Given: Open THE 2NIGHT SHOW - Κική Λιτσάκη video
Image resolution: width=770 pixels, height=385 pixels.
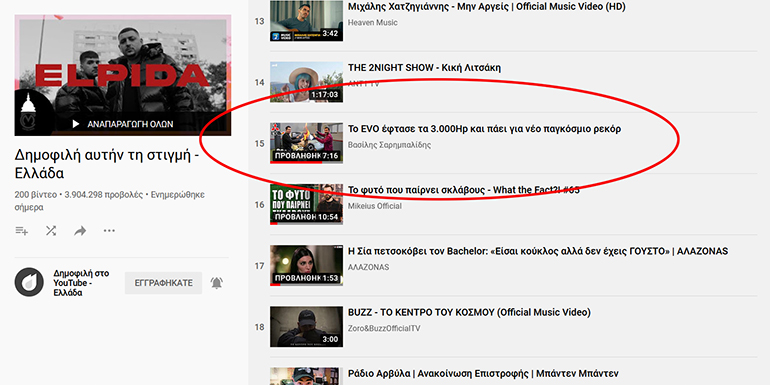Looking at the screenshot, I should 424,68.
